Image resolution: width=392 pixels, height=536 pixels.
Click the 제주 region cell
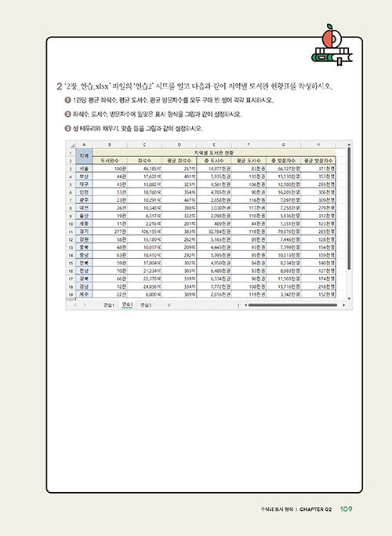(x=84, y=294)
